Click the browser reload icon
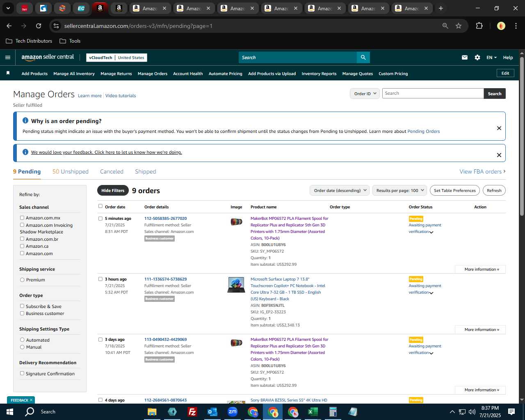 point(39,26)
